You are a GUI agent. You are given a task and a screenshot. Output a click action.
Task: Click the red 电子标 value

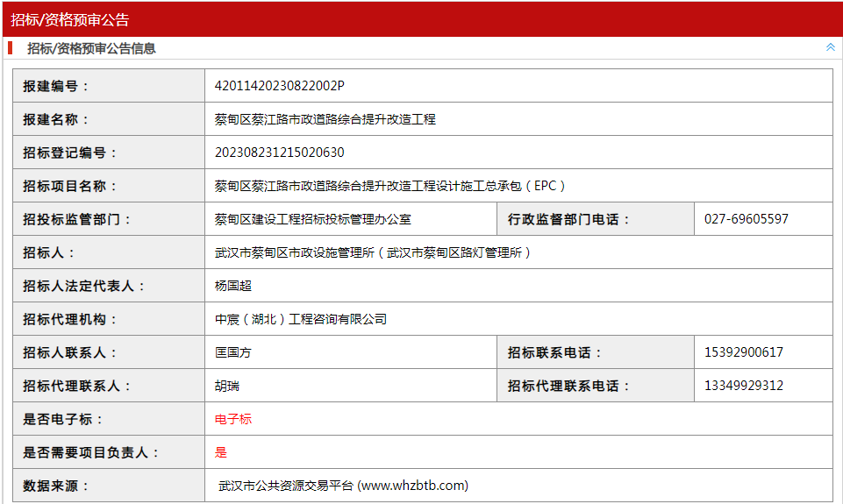point(233,419)
